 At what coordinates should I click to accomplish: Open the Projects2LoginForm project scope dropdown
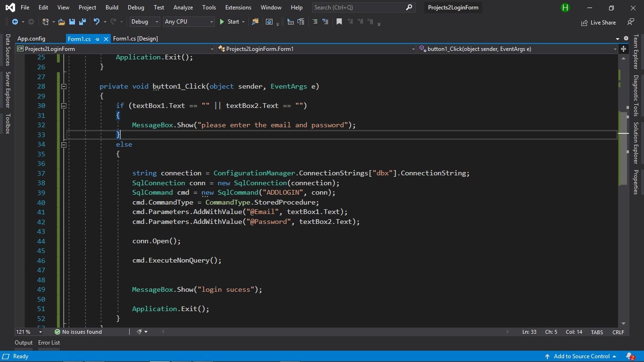116,49
